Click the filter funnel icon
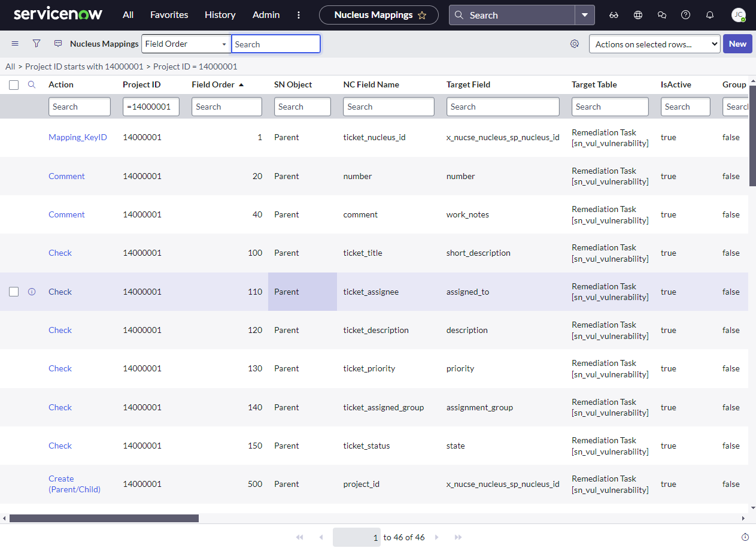 pos(37,44)
